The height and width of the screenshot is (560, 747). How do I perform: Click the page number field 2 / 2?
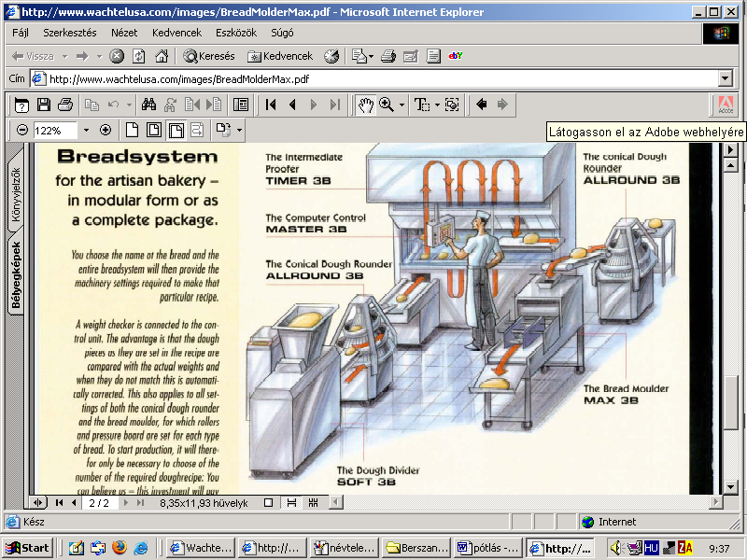point(99,503)
